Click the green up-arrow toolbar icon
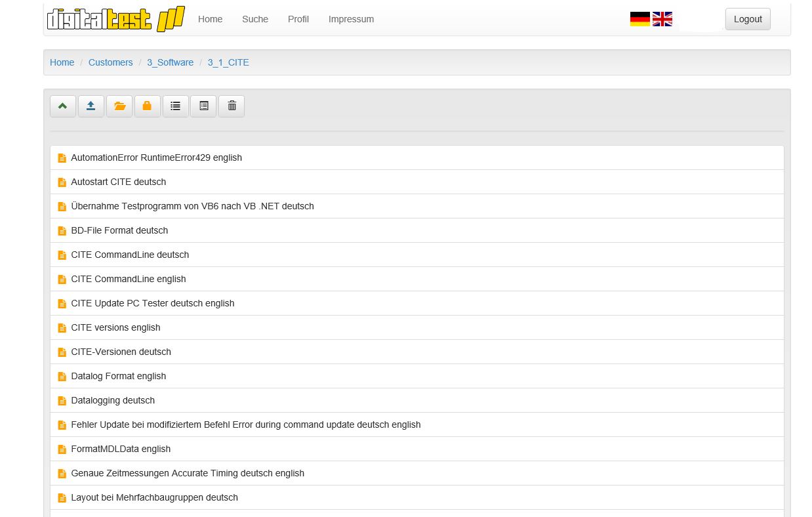812x517 pixels. coord(63,106)
